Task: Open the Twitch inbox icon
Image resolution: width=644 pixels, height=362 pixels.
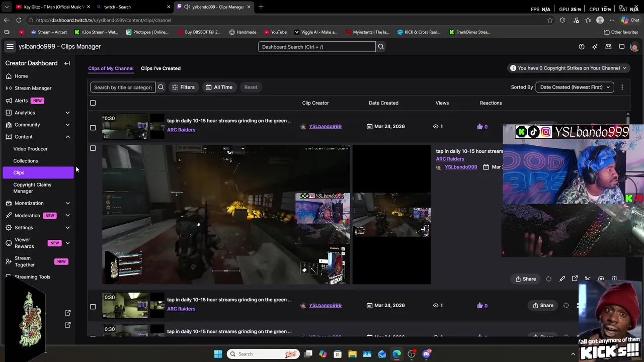Action: tap(608, 47)
